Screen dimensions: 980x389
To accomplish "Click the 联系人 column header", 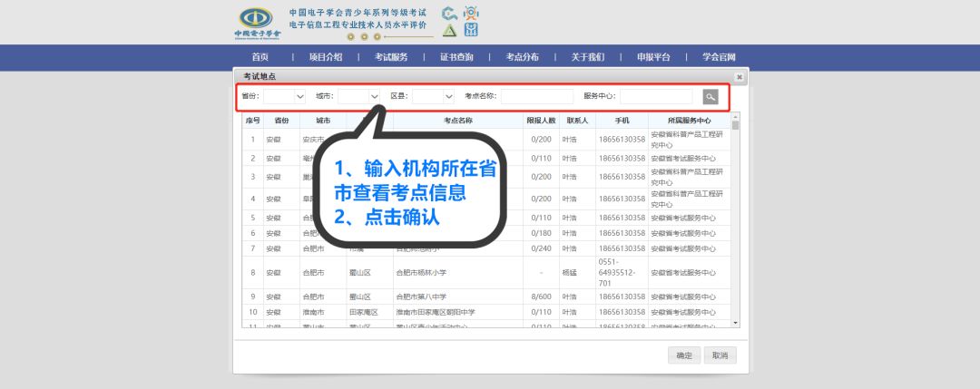I will 577,121.
